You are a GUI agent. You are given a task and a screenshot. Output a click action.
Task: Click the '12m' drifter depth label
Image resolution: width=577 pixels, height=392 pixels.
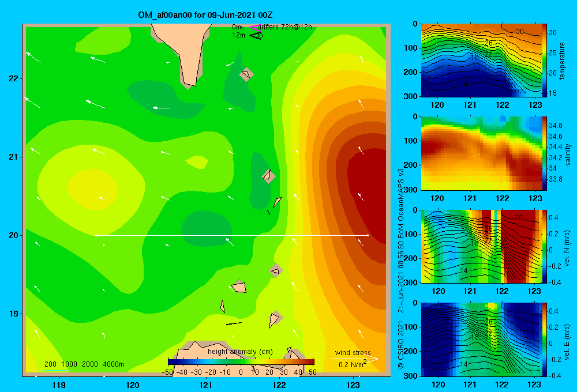(x=238, y=35)
